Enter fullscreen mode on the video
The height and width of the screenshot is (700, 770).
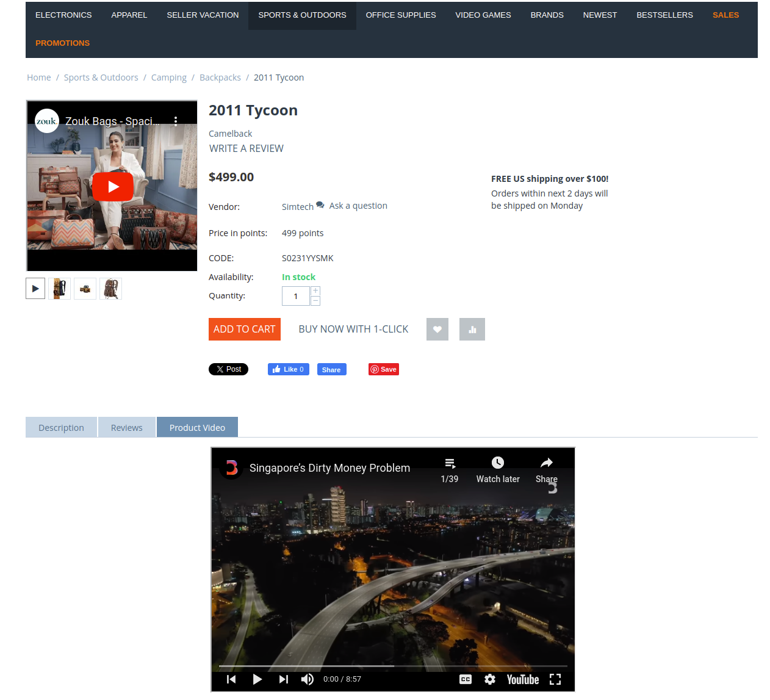click(555, 679)
